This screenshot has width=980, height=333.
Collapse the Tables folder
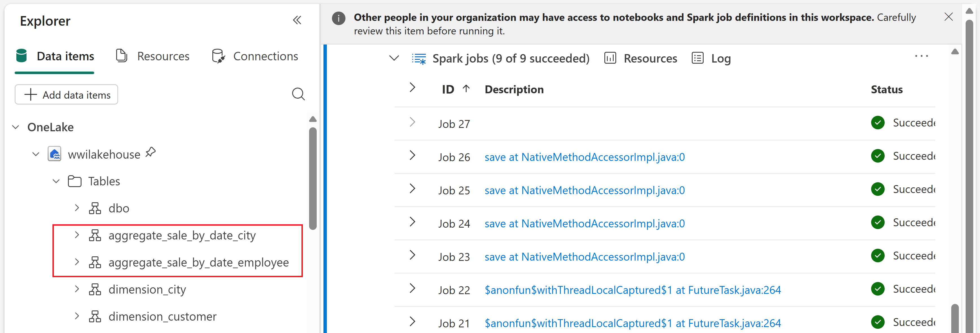(x=56, y=181)
